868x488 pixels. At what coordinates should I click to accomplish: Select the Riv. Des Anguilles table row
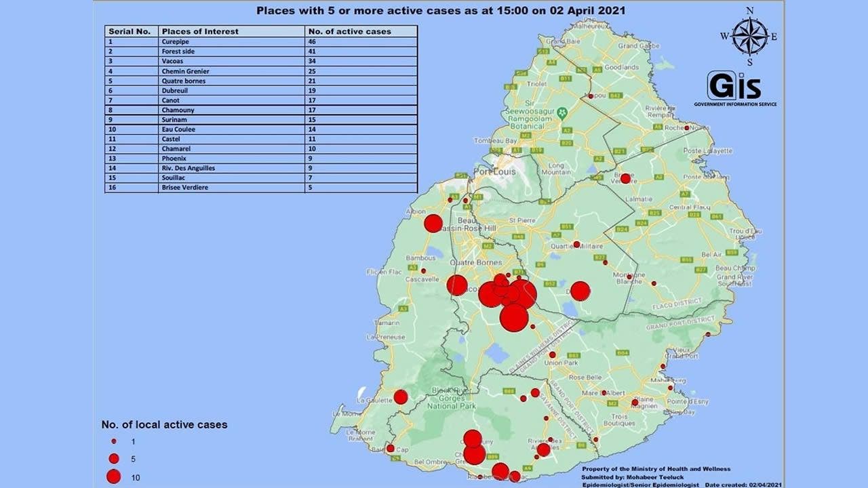click(261, 168)
